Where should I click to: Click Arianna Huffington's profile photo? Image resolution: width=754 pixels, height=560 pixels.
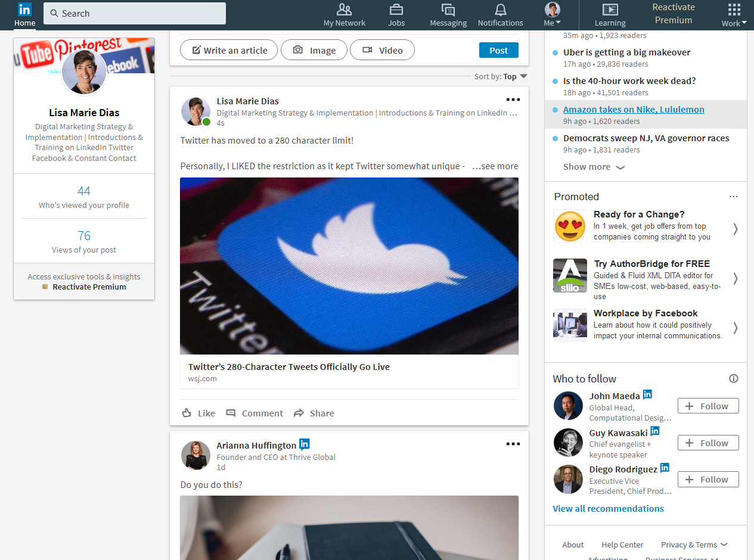[196, 456]
